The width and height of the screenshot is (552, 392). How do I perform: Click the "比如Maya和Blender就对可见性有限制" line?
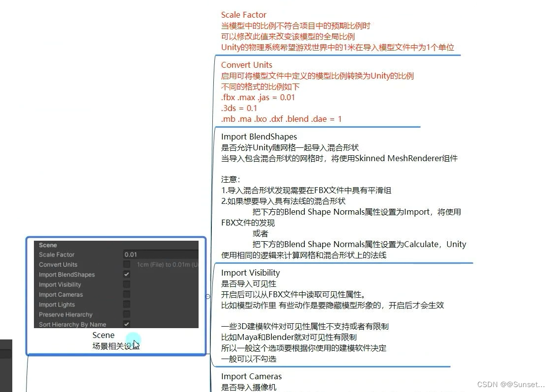click(x=289, y=337)
